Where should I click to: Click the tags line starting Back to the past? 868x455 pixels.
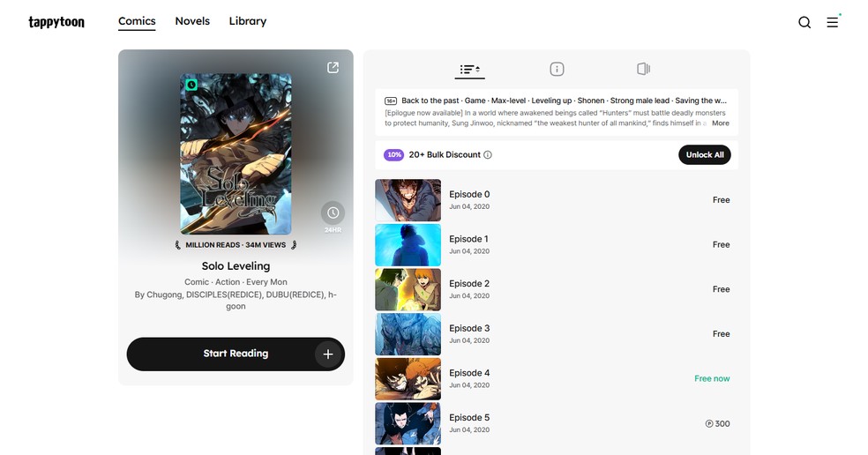pyautogui.click(x=564, y=101)
